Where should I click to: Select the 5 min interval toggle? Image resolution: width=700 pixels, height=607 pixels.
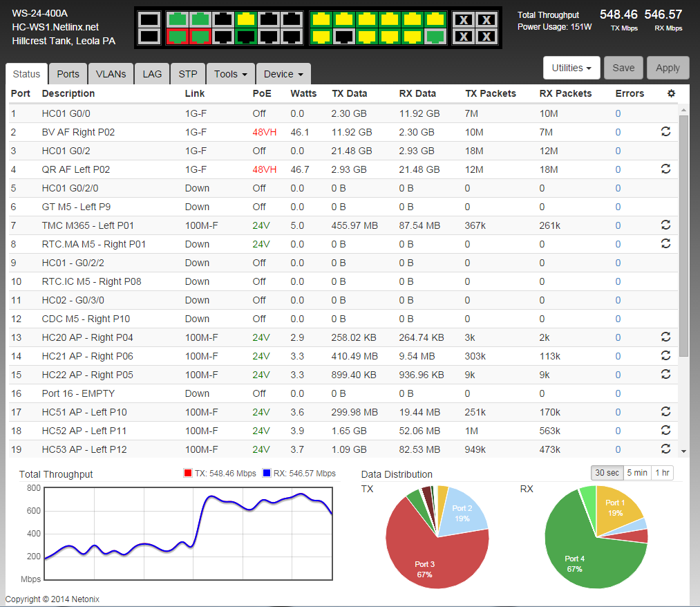pos(637,473)
